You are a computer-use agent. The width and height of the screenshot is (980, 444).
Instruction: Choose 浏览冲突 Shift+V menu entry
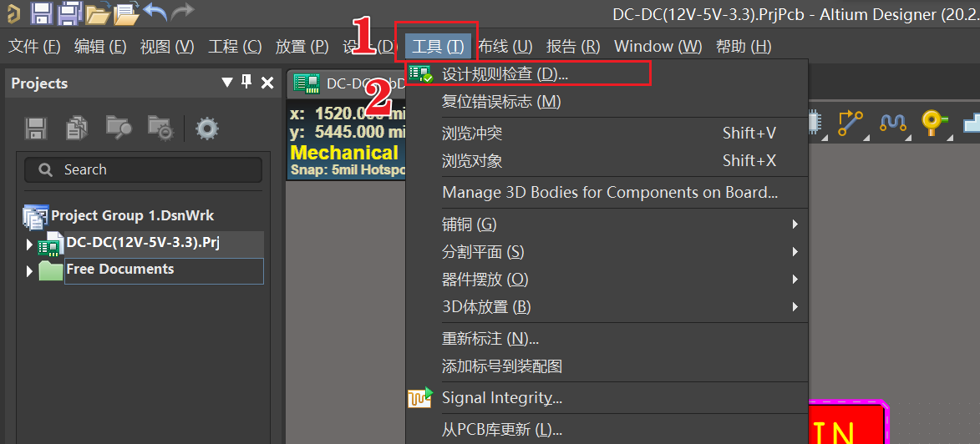coord(607,133)
